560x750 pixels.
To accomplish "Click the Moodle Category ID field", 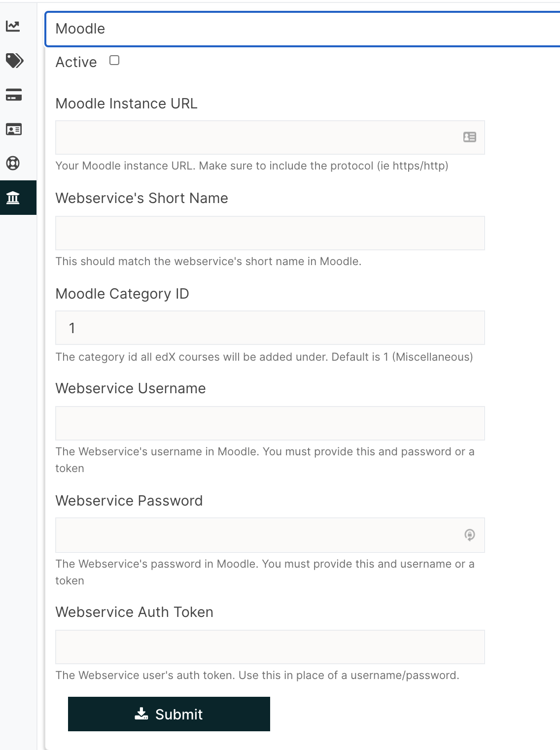I will [270, 328].
